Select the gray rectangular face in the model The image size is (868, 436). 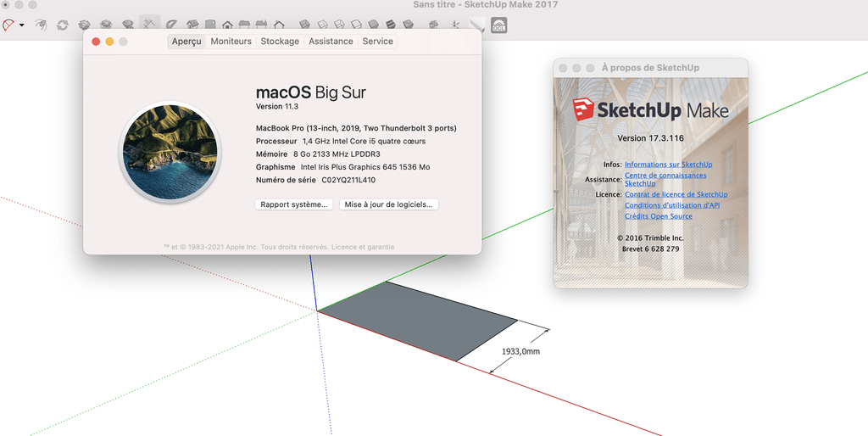[418, 321]
